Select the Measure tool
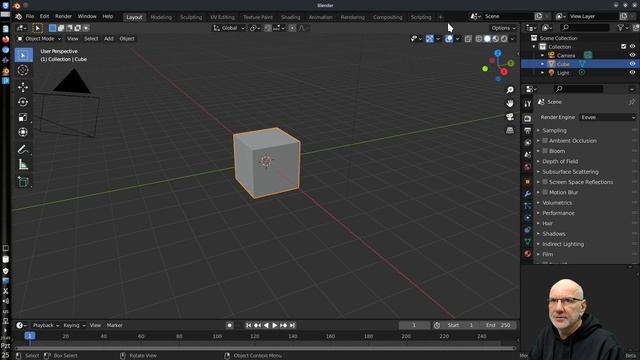640x360 pixels. [23, 165]
